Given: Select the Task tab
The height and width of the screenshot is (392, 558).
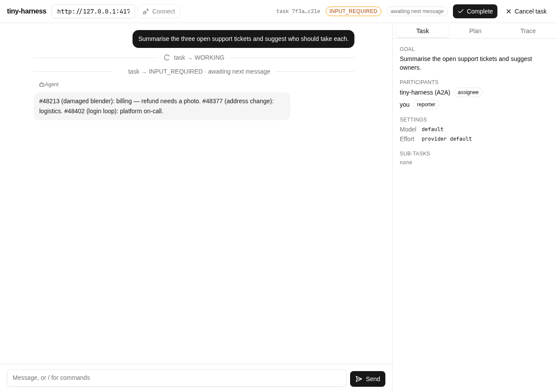Looking at the screenshot, I should click(x=422, y=31).
